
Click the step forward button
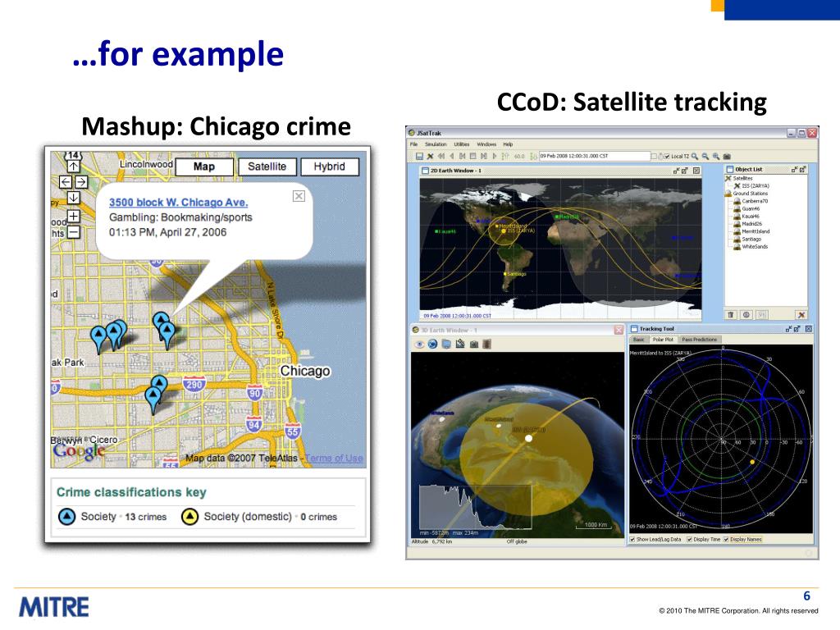point(484,157)
